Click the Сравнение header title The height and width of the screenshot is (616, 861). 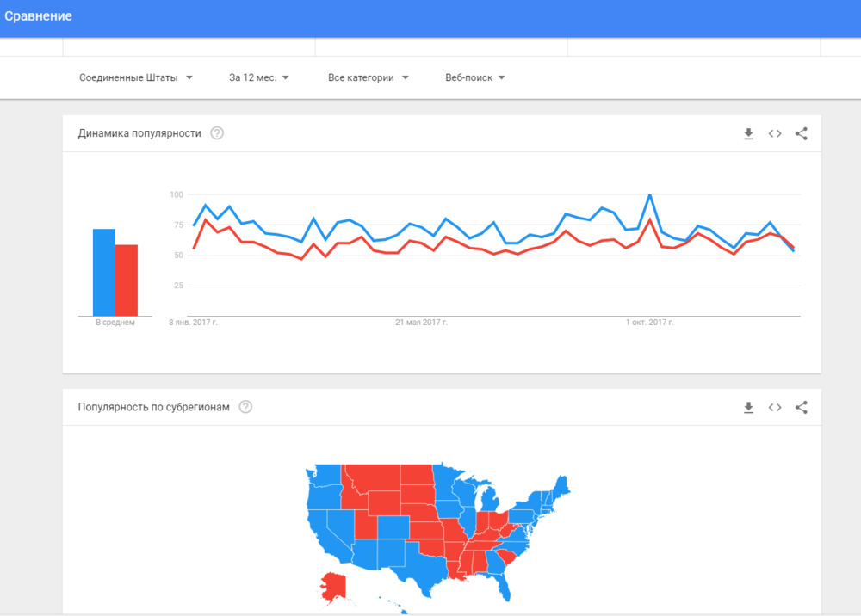(39, 16)
